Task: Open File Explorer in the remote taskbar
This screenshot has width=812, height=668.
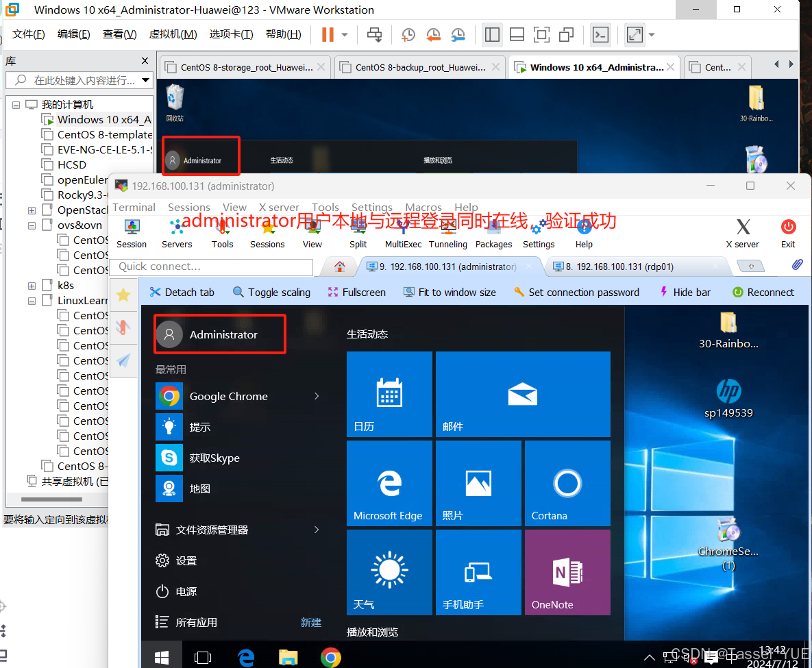Action: point(288,658)
